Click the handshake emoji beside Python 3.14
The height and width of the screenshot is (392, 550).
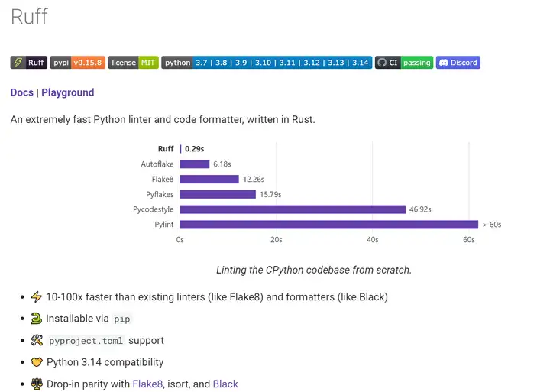[36, 362]
